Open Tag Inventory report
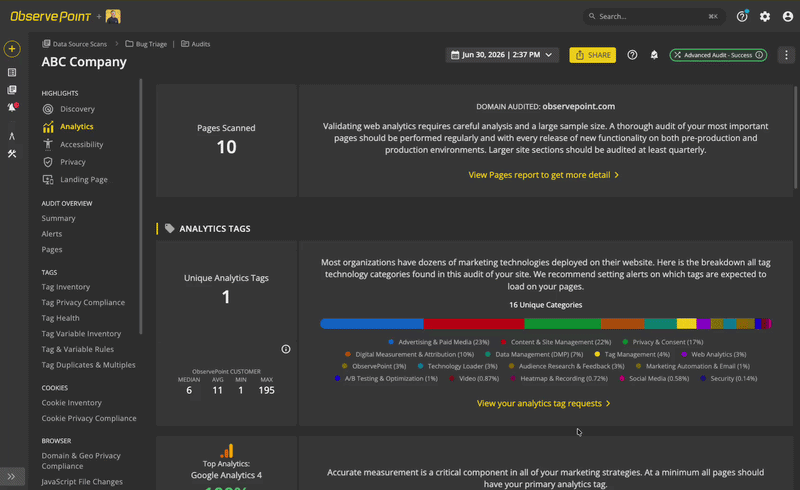The width and height of the screenshot is (800, 490). [x=65, y=287]
